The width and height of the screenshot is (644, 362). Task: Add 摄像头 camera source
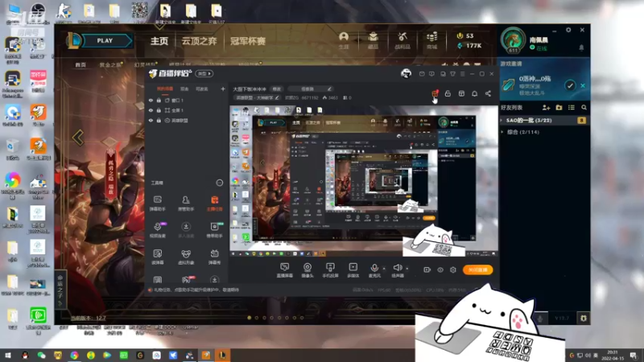308,270
